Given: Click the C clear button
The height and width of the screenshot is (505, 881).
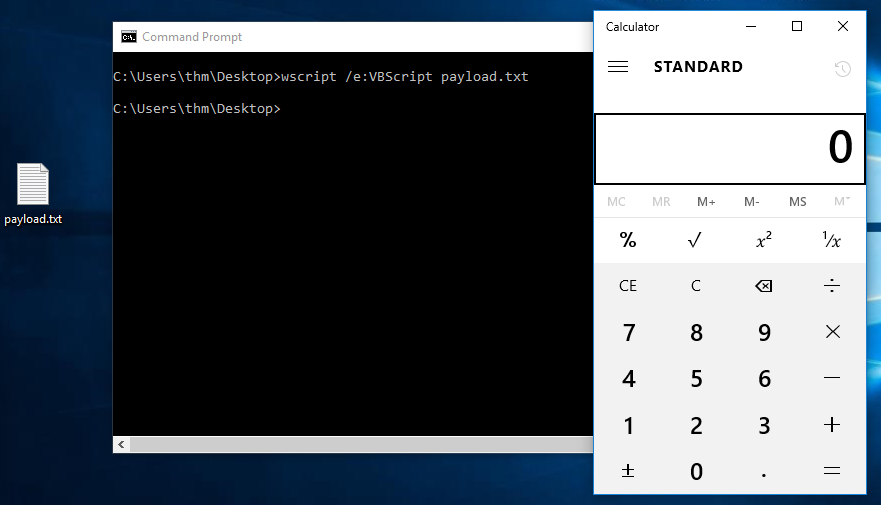Looking at the screenshot, I should [x=696, y=286].
